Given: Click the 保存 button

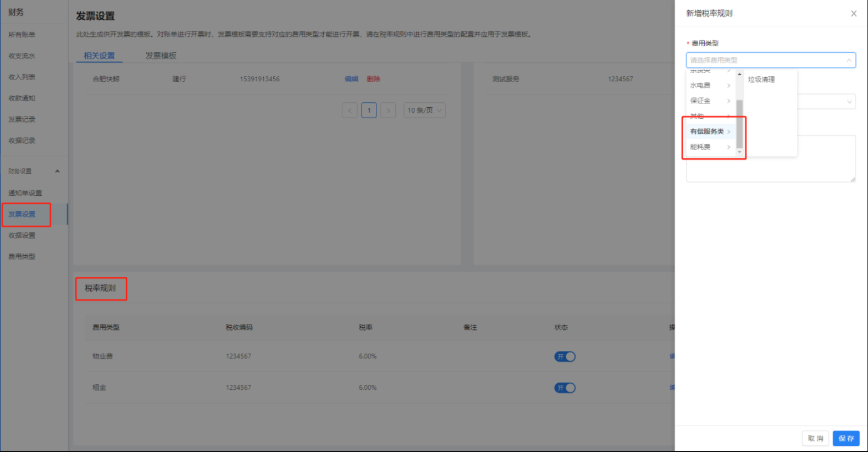Looking at the screenshot, I should pos(845,438).
